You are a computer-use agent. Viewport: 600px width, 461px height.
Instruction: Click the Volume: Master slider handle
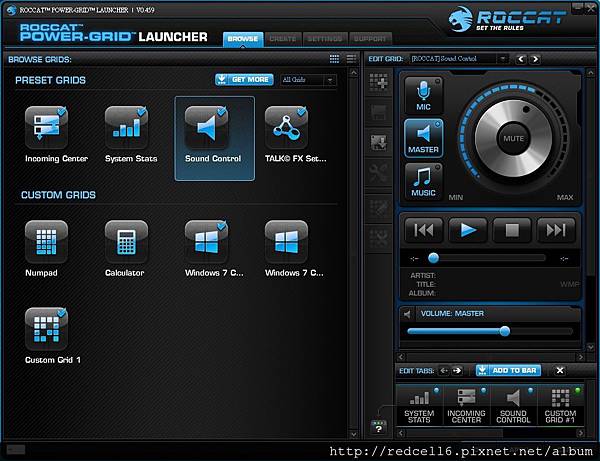coord(505,331)
